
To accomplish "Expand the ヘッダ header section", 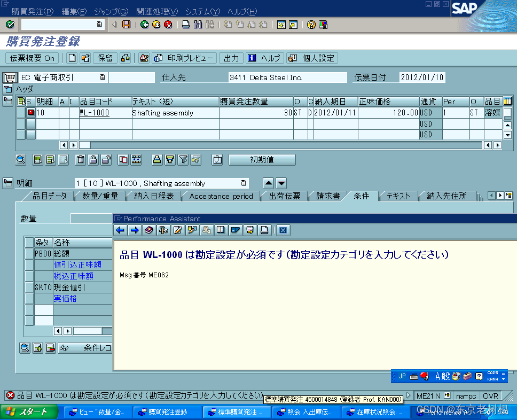I will click(8, 89).
